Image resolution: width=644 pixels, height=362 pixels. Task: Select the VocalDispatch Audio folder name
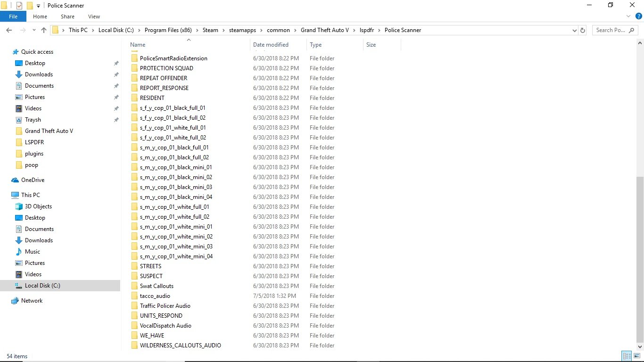(165, 326)
